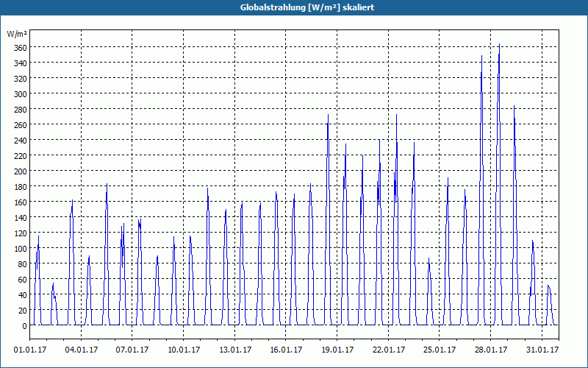
Task: Click the y-axis value 360
Action: pos(21,48)
